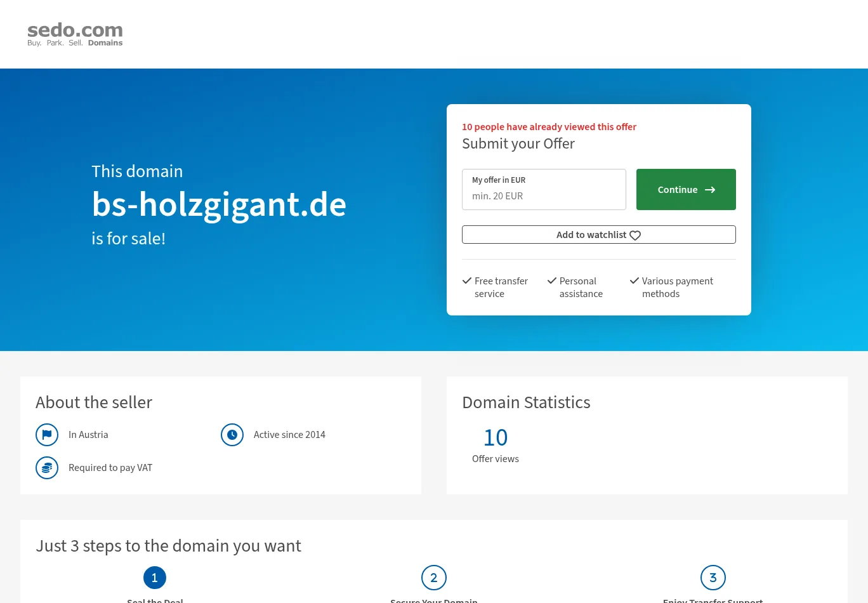Click the About the seller heading
This screenshot has width=868, height=603.
coord(94,402)
